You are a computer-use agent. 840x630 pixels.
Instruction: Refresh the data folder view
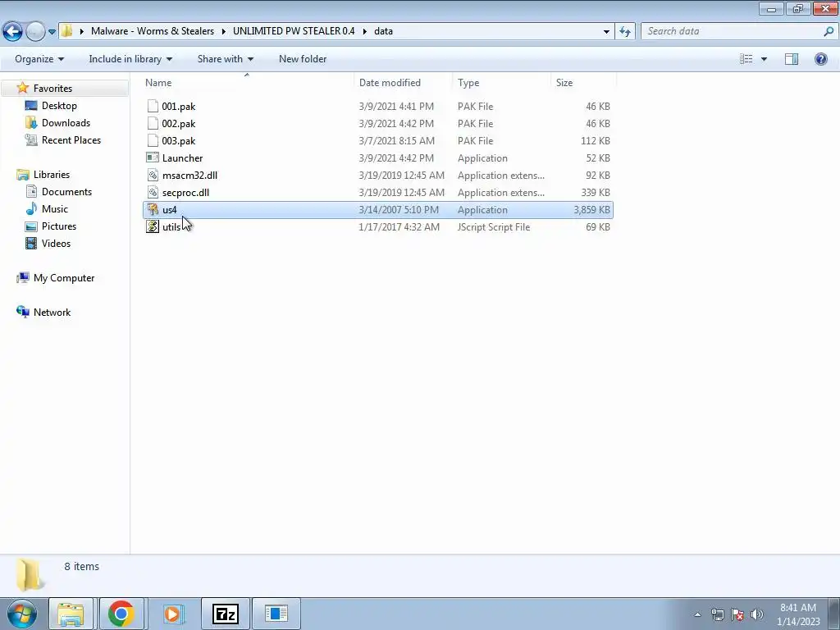pyautogui.click(x=624, y=32)
